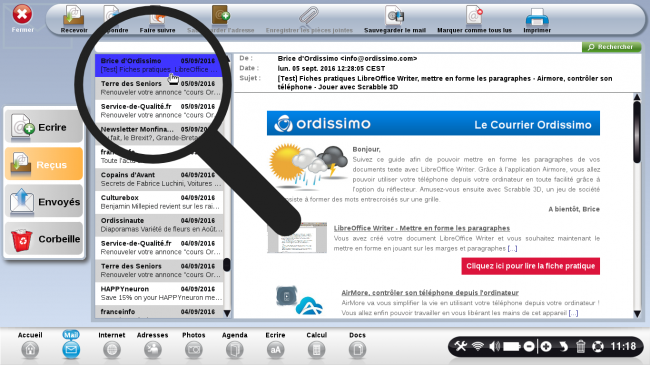This screenshot has width=650, height=365.
Task: Open Docs from the bottom bar
Action: (357, 345)
